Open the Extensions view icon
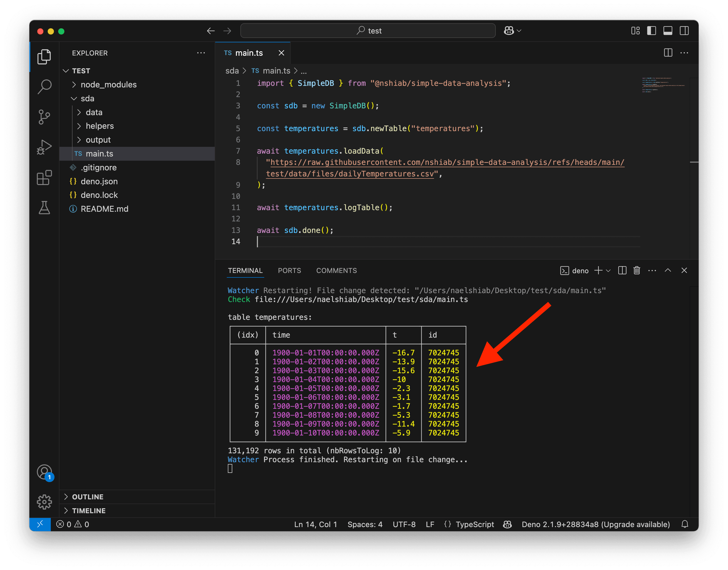728x570 pixels. [44, 177]
